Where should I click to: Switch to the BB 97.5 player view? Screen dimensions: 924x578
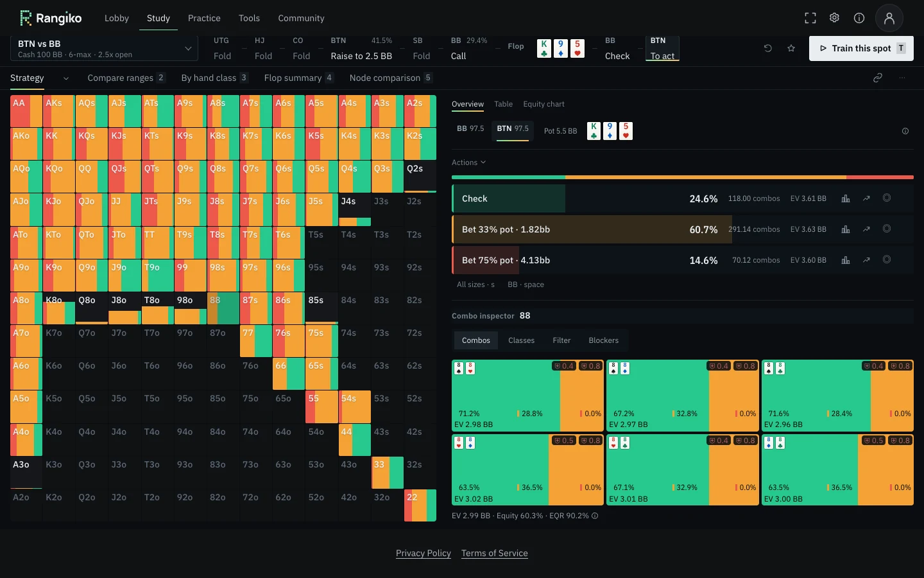coord(470,129)
